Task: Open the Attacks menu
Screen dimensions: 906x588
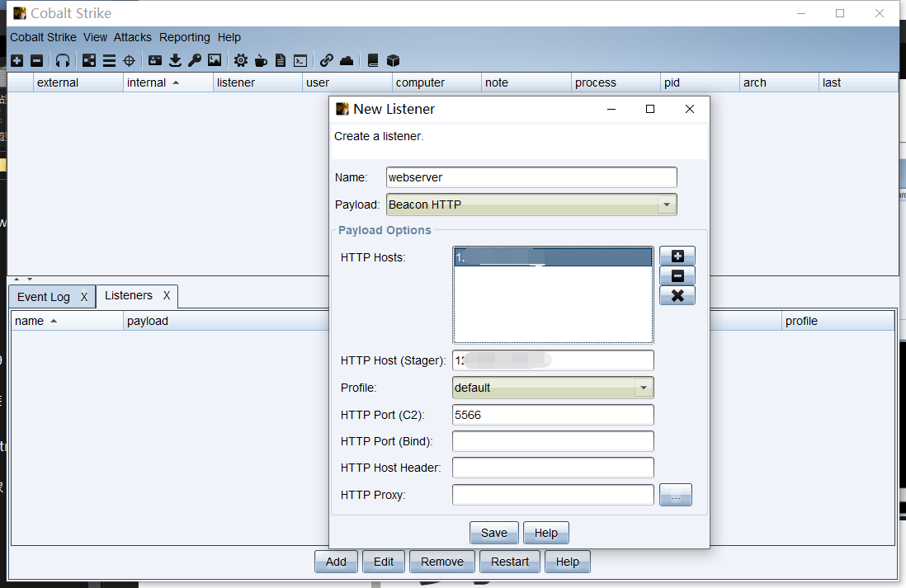Action: (x=132, y=37)
